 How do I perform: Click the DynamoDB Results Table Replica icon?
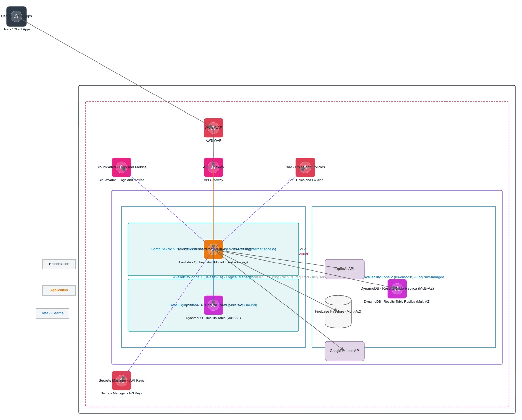(x=397, y=289)
